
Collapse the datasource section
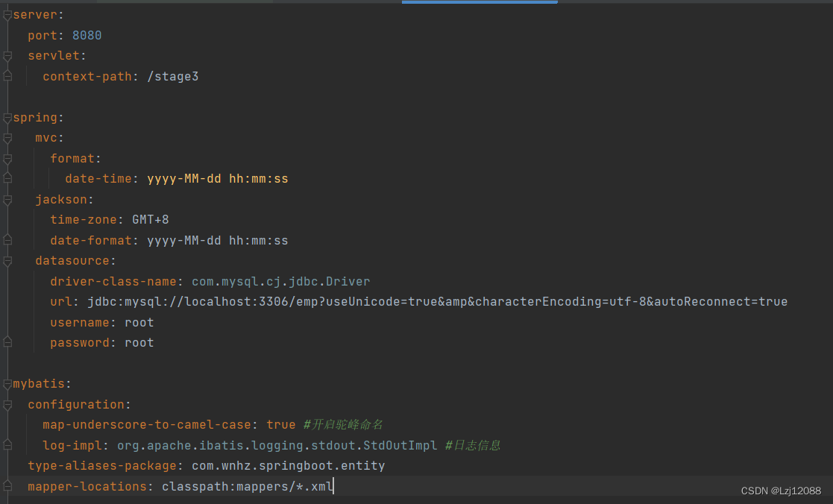7,260
